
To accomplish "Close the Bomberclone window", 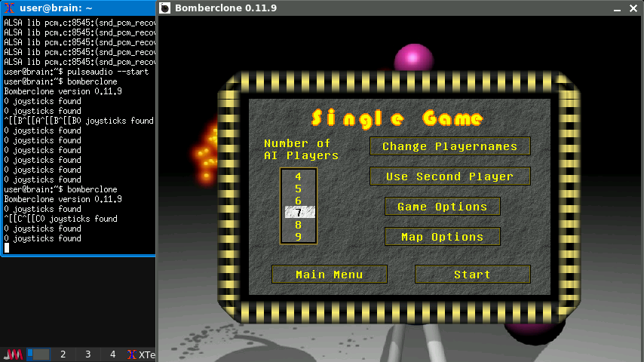I will 635,8.
